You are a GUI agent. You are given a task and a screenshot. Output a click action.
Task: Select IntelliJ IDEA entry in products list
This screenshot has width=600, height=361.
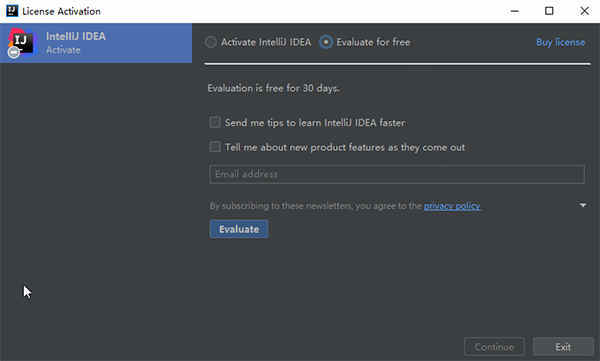tap(96, 43)
